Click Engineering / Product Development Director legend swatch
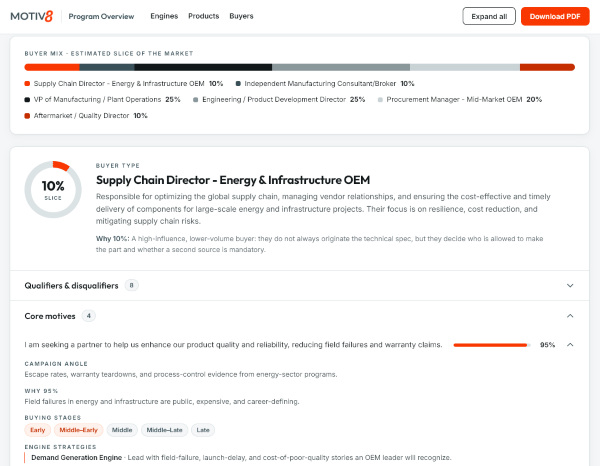600x466 pixels. click(x=196, y=100)
